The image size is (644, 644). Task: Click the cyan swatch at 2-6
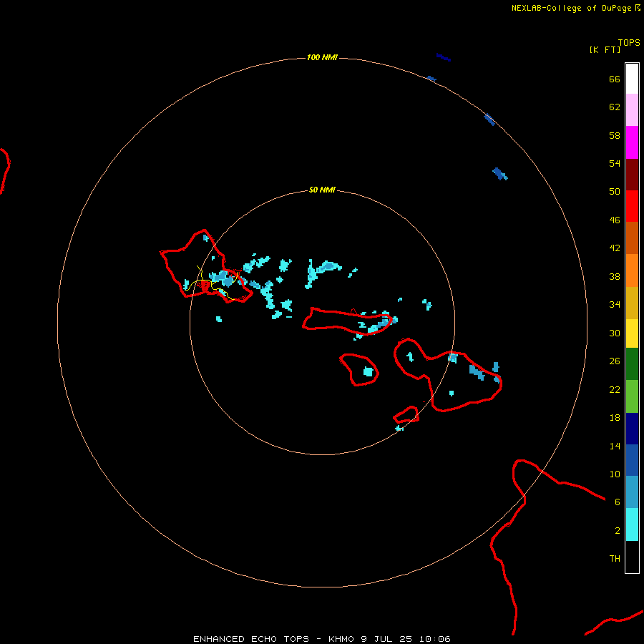point(632,525)
